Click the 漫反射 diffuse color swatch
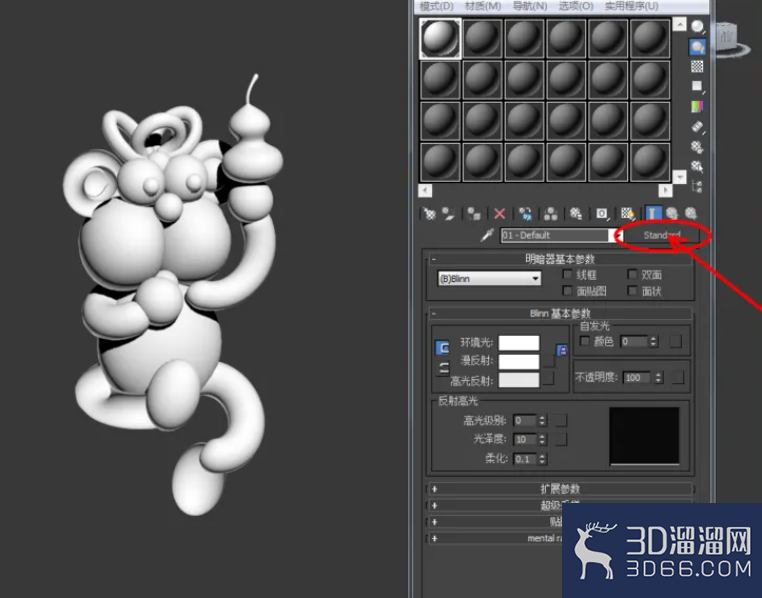The image size is (762, 598). pyautogui.click(x=519, y=361)
